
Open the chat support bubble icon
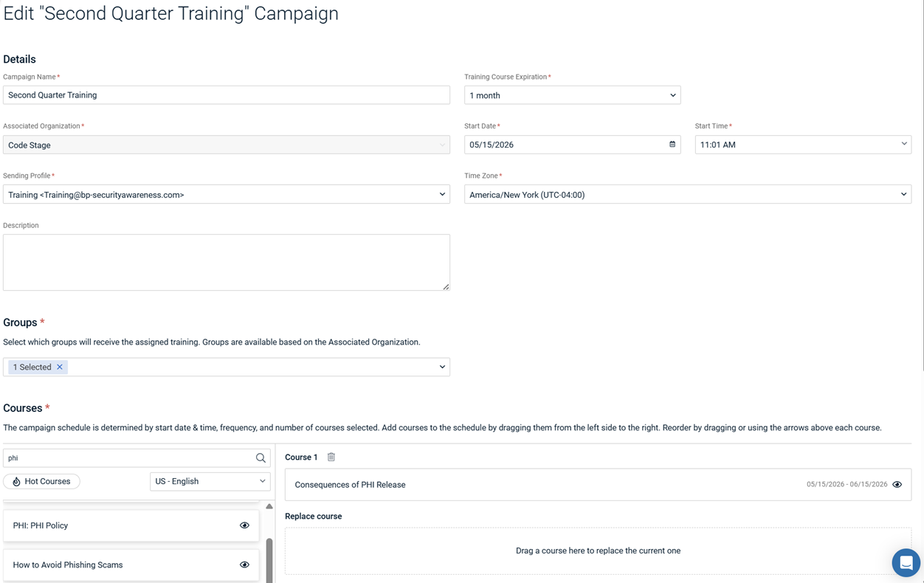pyautogui.click(x=906, y=562)
